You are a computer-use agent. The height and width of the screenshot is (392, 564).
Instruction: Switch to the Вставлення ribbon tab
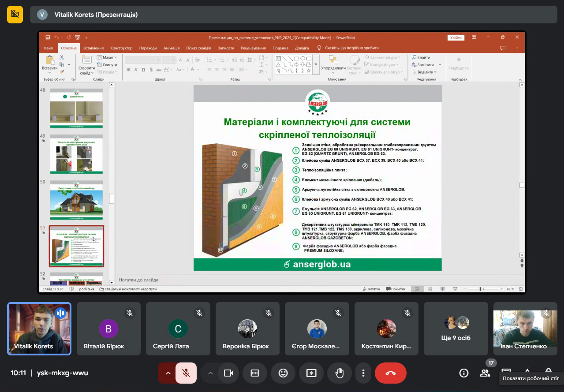coord(93,48)
